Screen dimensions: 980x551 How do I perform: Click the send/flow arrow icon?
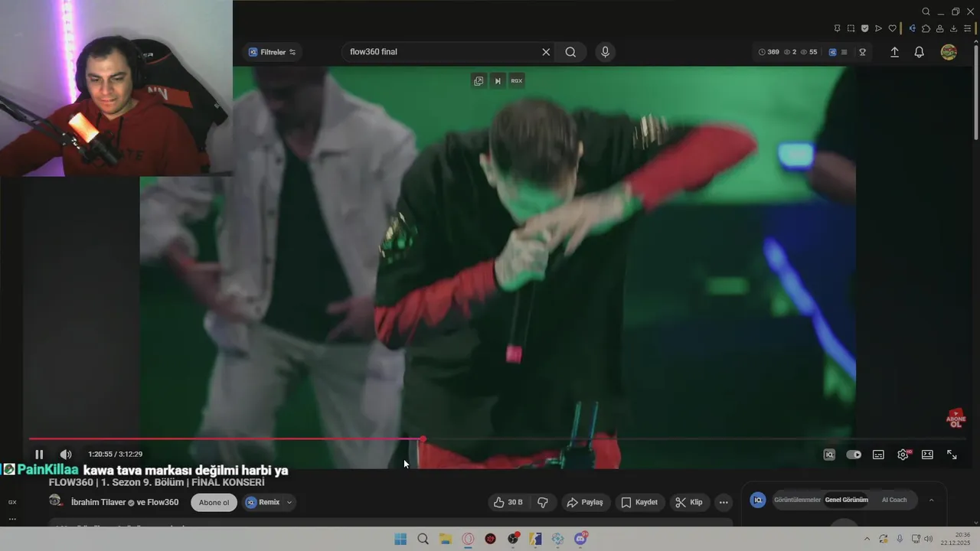tap(878, 28)
